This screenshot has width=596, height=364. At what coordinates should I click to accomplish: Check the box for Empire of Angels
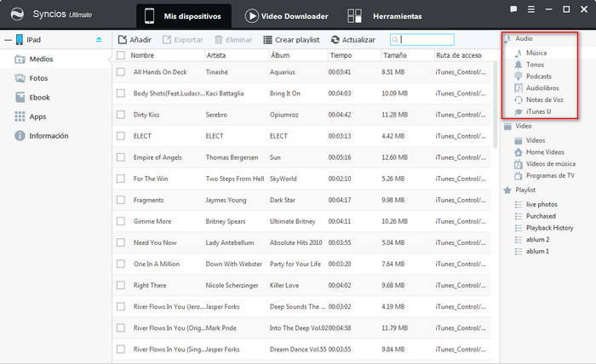[121, 157]
